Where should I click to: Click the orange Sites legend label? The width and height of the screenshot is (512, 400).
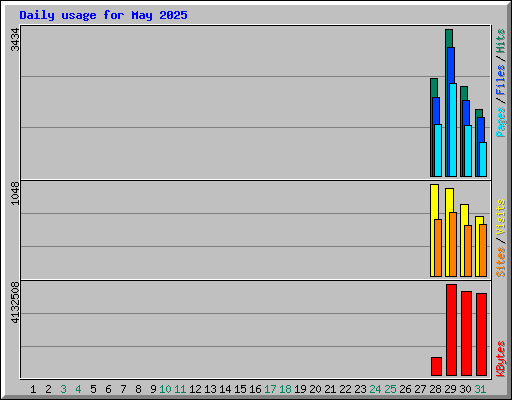(500, 262)
